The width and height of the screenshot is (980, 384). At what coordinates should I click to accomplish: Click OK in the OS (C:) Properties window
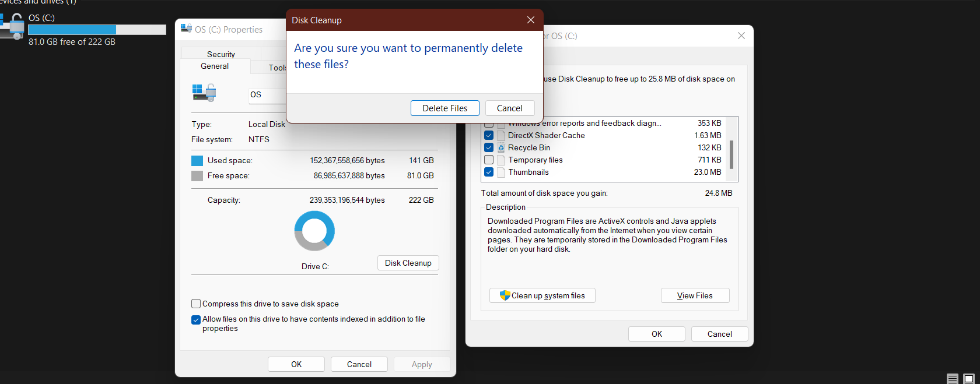[x=296, y=364]
